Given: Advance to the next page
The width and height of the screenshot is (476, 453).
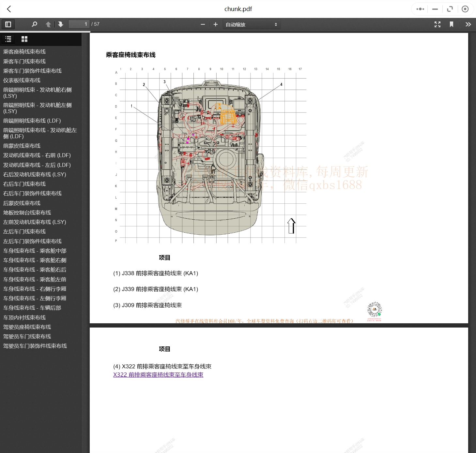Looking at the screenshot, I should (x=61, y=24).
